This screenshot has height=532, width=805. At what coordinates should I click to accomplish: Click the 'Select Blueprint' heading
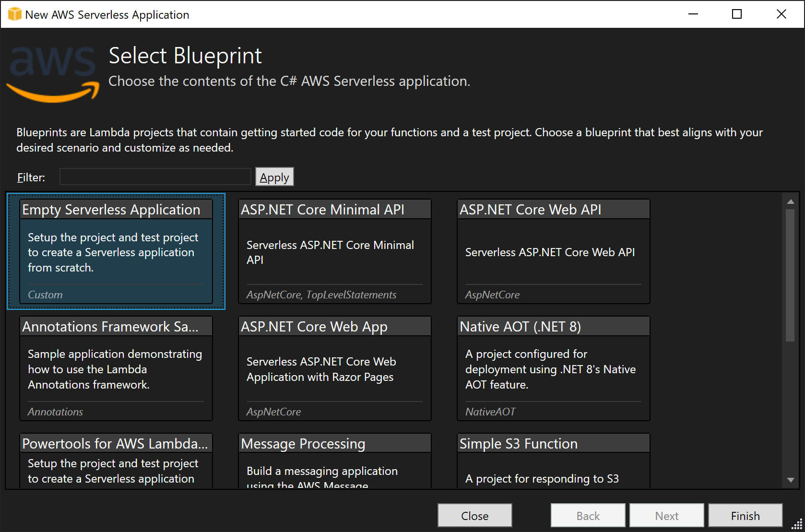[185, 56]
